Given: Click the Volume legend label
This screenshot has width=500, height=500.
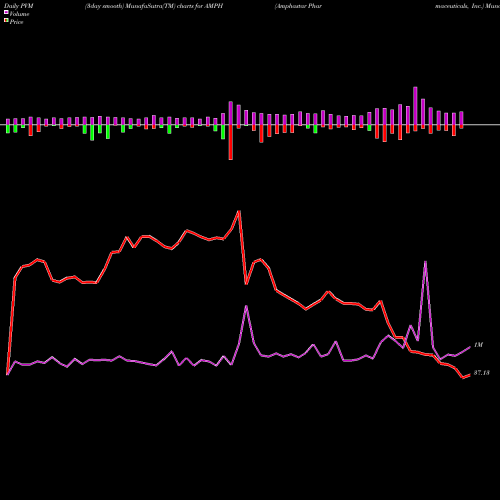Looking at the screenshot, I should tap(19, 14).
